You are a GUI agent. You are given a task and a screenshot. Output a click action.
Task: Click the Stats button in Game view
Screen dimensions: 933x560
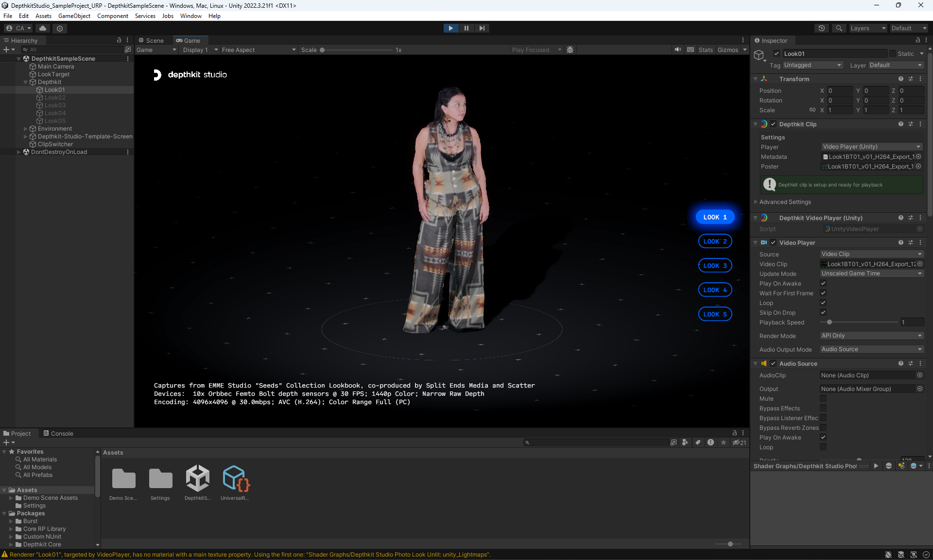tap(705, 50)
